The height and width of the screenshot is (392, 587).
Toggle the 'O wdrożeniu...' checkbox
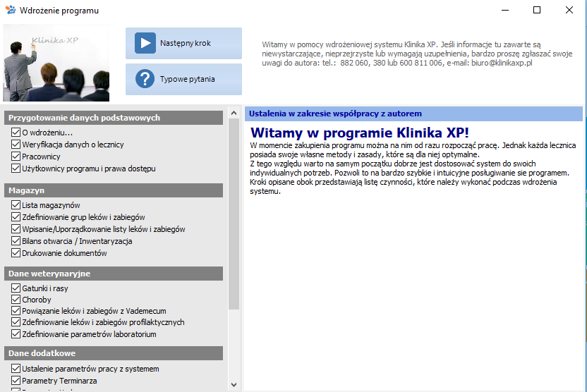16,133
